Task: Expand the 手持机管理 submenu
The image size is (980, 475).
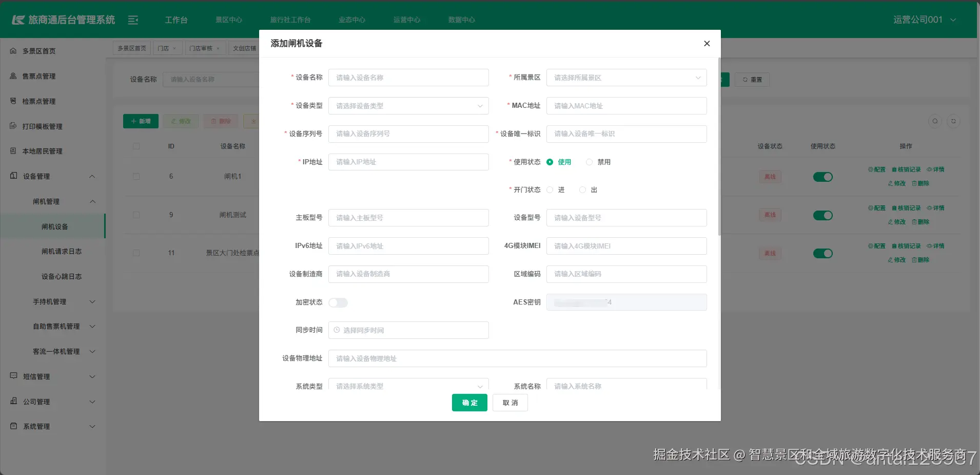Action: [x=92, y=301]
